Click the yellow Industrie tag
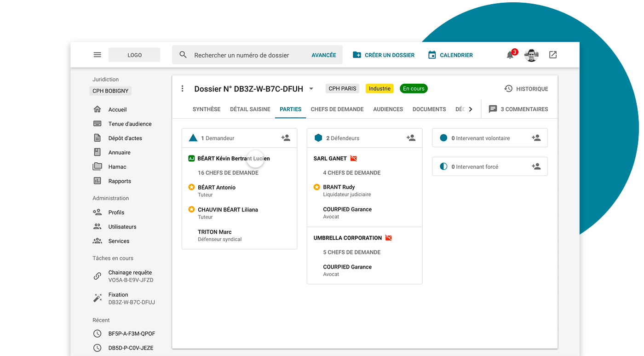 pyautogui.click(x=379, y=88)
